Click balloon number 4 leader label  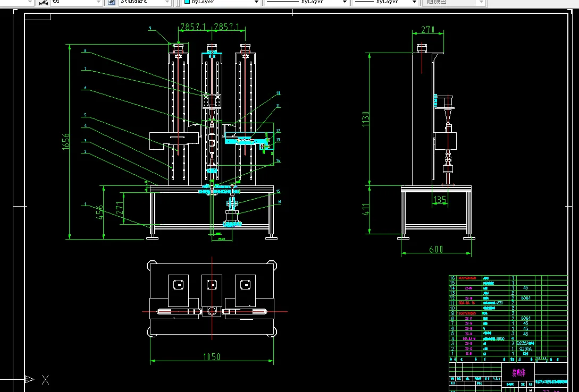click(85, 125)
